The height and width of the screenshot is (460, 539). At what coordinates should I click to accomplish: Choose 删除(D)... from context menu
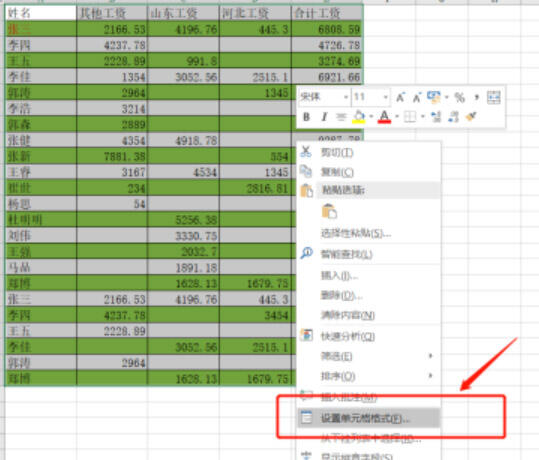(x=368, y=295)
